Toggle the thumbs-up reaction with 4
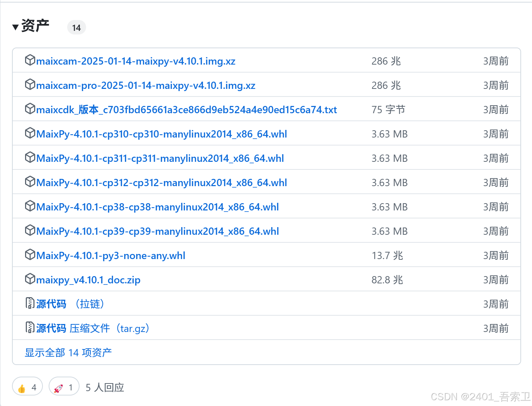The height and width of the screenshot is (406, 532). tap(27, 387)
